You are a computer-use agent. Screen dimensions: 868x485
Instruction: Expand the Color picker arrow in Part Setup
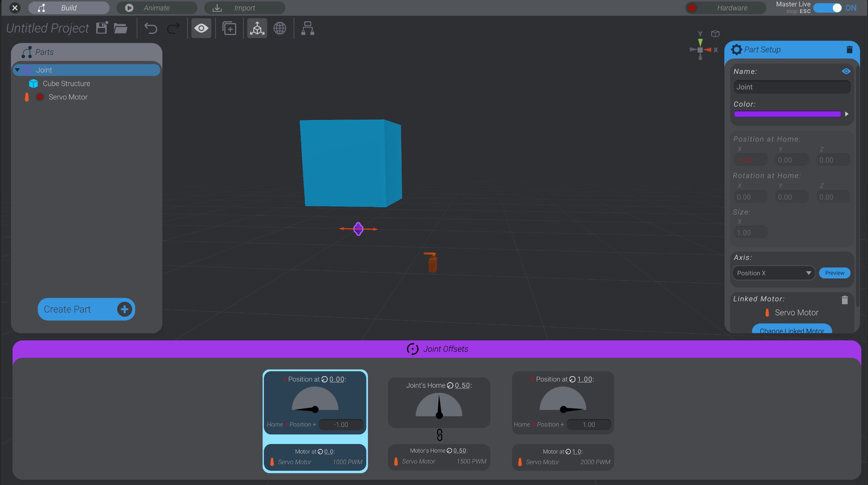(846, 114)
